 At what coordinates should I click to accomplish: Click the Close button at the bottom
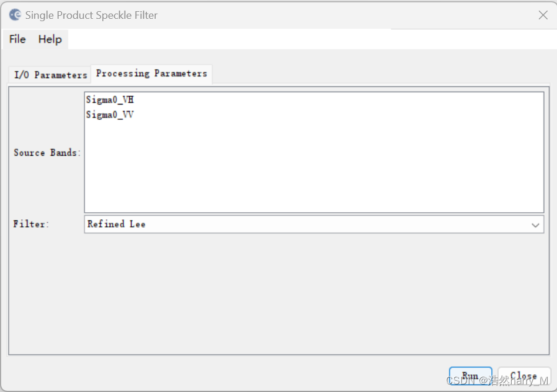tap(524, 376)
